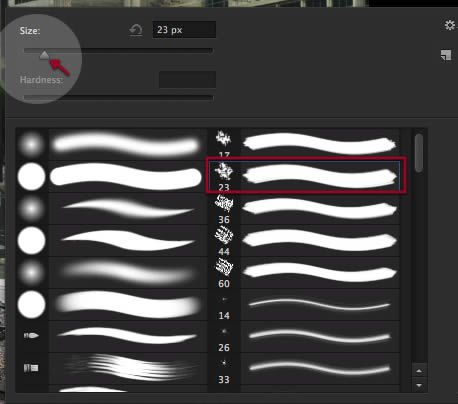Click the Size pixel value field
The width and height of the screenshot is (458, 404).
(184, 30)
